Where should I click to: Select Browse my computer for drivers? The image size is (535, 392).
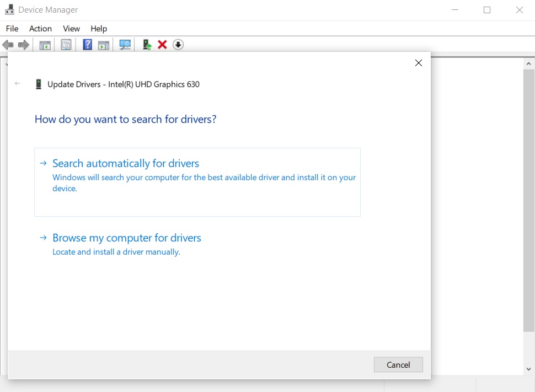[127, 238]
